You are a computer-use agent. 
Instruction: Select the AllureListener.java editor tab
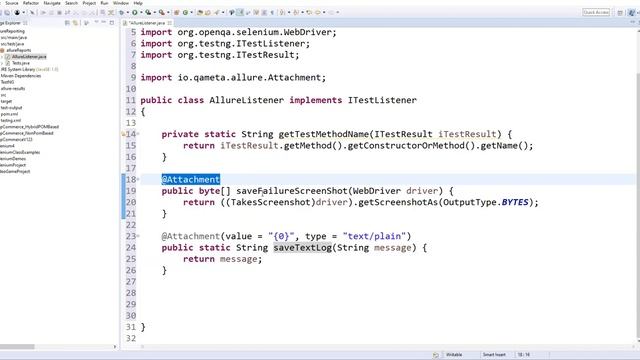pyautogui.click(x=146, y=23)
